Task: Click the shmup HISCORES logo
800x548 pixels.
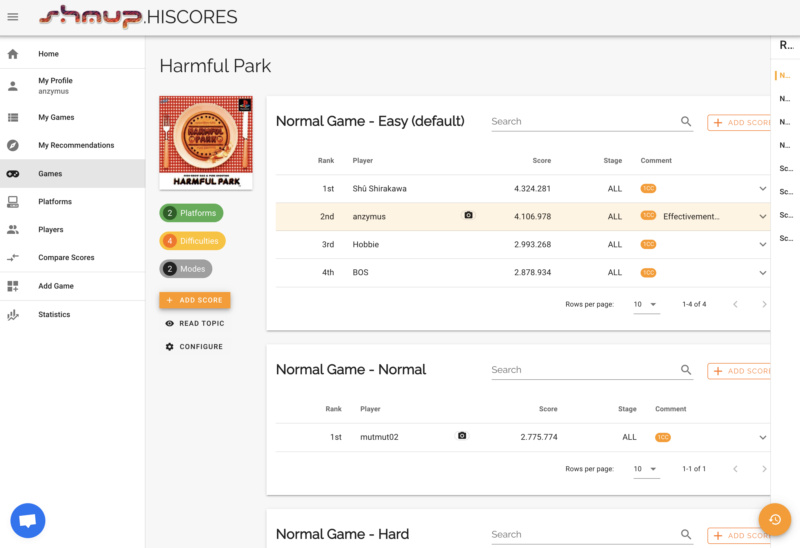Action: pyautogui.click(x=138, y=16)
